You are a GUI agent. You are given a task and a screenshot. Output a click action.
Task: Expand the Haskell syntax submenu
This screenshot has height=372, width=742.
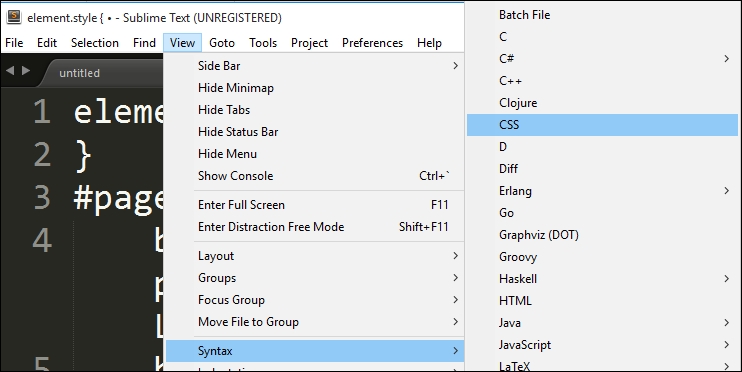coord(602,279)
